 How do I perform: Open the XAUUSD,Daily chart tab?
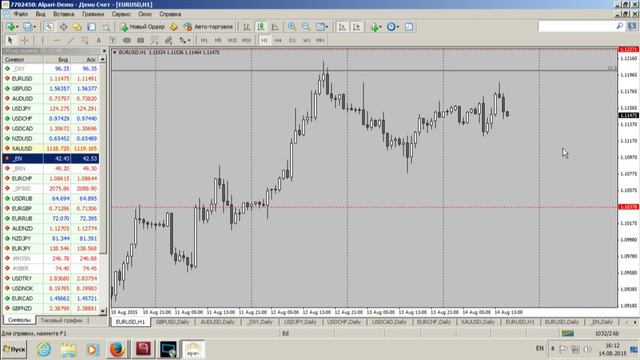click(x=478, y=322)
